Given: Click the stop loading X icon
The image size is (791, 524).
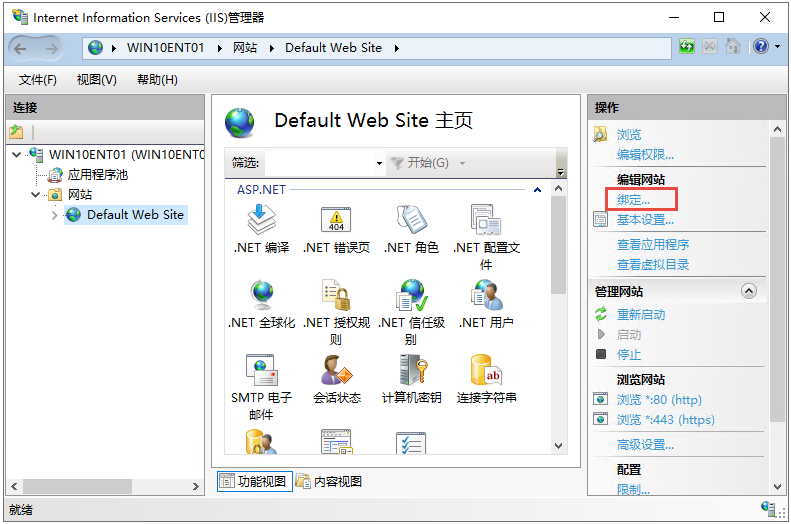Looking at the screenshot, I should click(x=710, y=47).
